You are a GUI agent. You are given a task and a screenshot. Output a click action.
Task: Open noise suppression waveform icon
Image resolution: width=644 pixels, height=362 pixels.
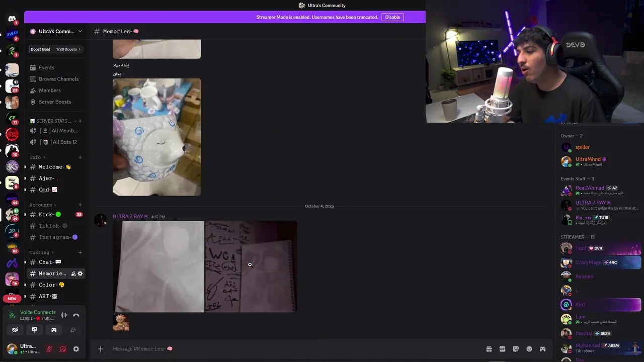(x=64, y=315)
